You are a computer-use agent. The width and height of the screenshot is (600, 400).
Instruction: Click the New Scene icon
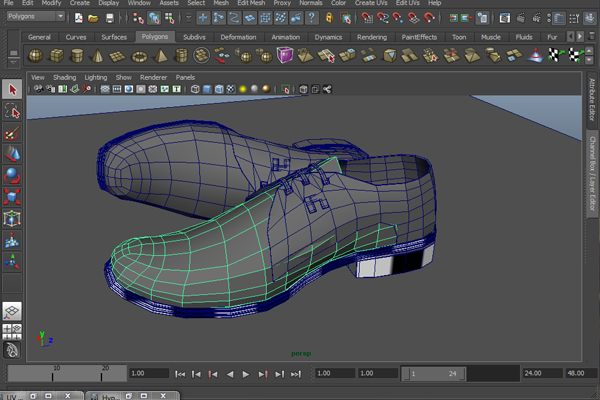coord(78,18)
